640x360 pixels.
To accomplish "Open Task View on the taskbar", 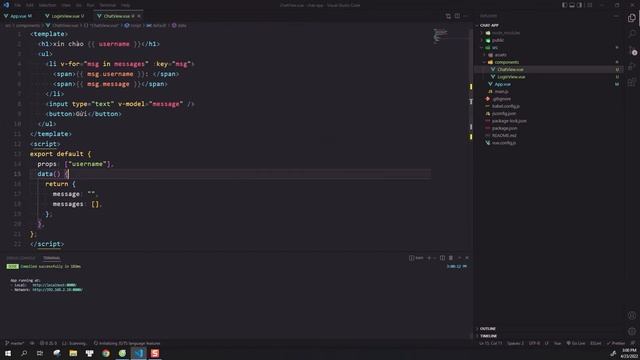I will pos(40,353).
